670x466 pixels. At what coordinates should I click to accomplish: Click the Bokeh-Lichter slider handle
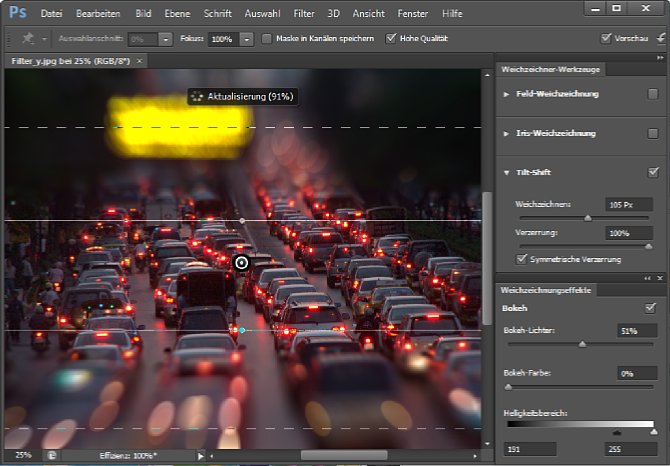coord(582,344)
